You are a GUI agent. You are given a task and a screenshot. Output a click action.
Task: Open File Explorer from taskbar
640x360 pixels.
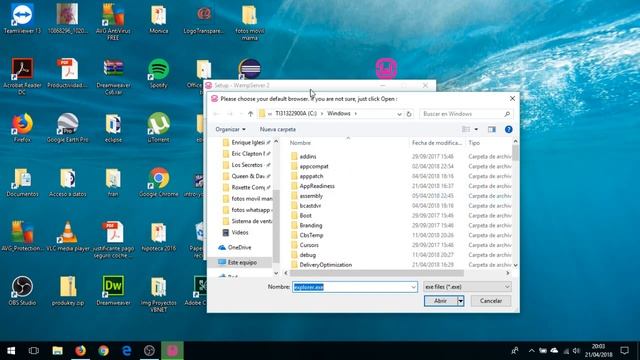point(57,351)
